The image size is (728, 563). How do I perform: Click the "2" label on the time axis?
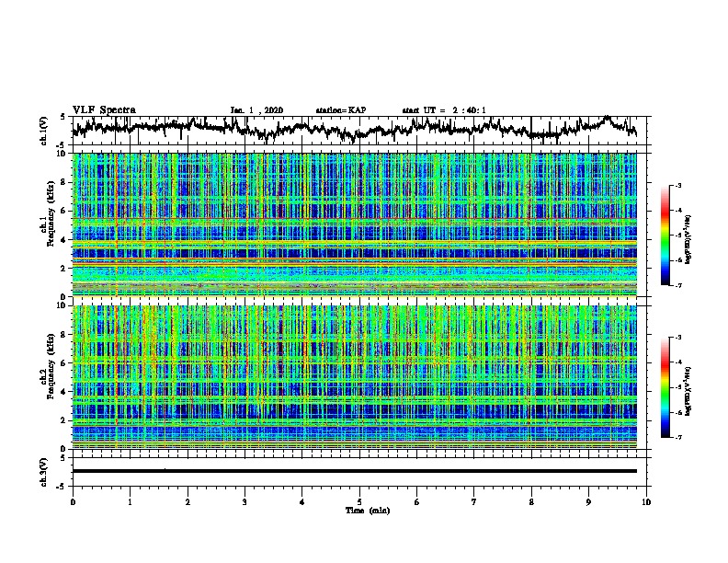coord(188,501)
